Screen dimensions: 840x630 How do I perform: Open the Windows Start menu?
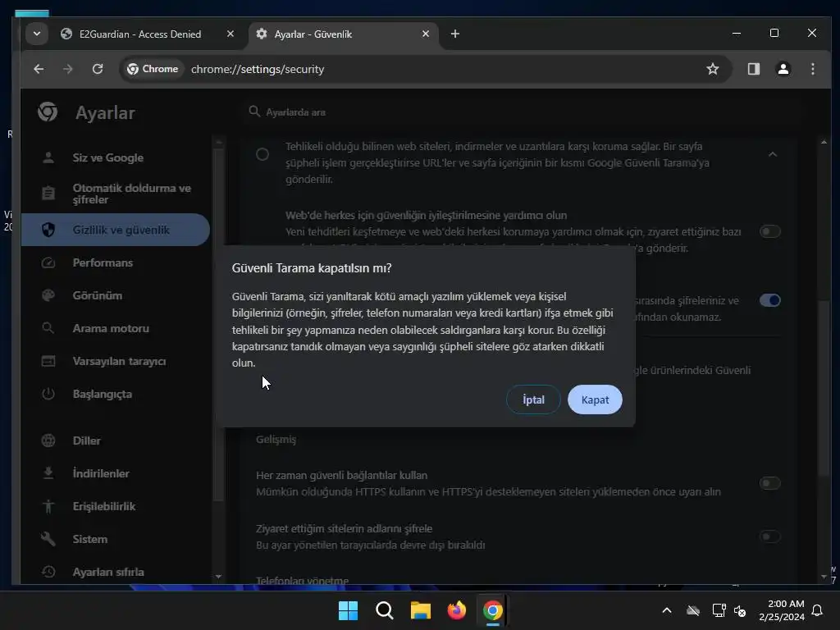[348, 610]
